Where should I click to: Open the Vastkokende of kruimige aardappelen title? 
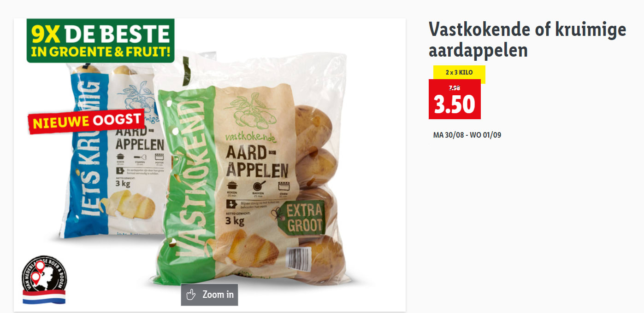tap(527, 40)
